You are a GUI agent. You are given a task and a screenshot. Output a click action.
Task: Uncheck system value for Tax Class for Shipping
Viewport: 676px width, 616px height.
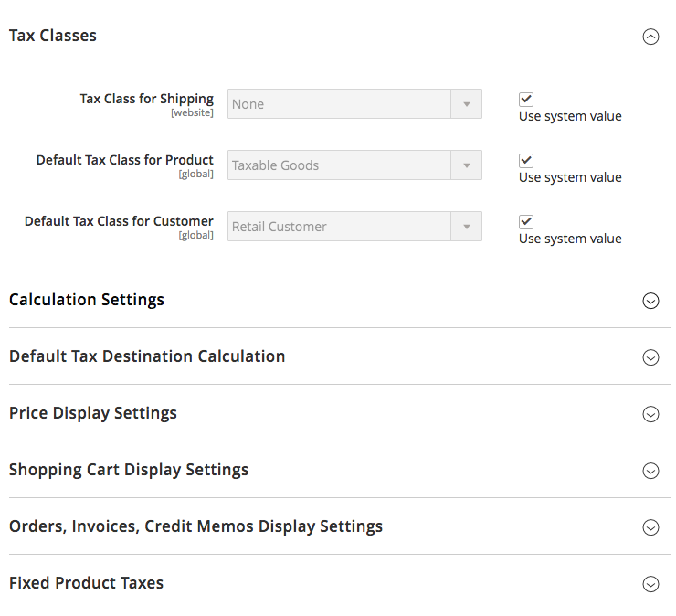[526, 100]
